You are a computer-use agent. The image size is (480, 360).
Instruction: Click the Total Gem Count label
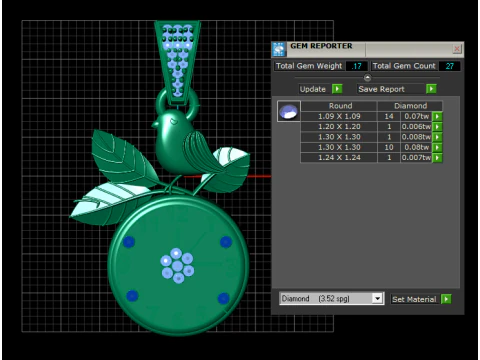click(x=404, y=66)
